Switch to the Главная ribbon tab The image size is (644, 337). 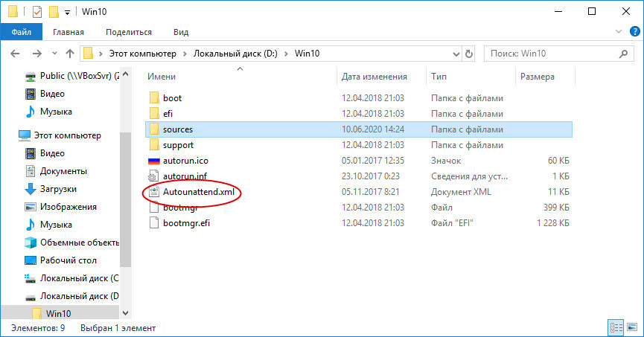(68, 32)
